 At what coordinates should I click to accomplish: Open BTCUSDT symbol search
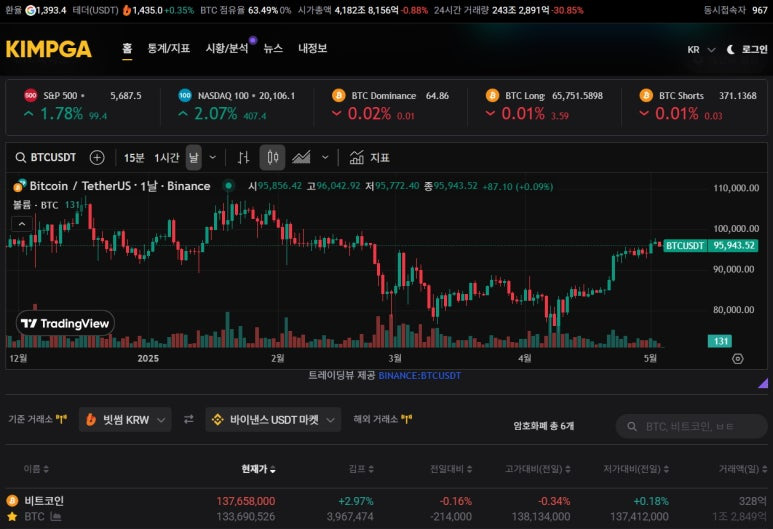46,157
